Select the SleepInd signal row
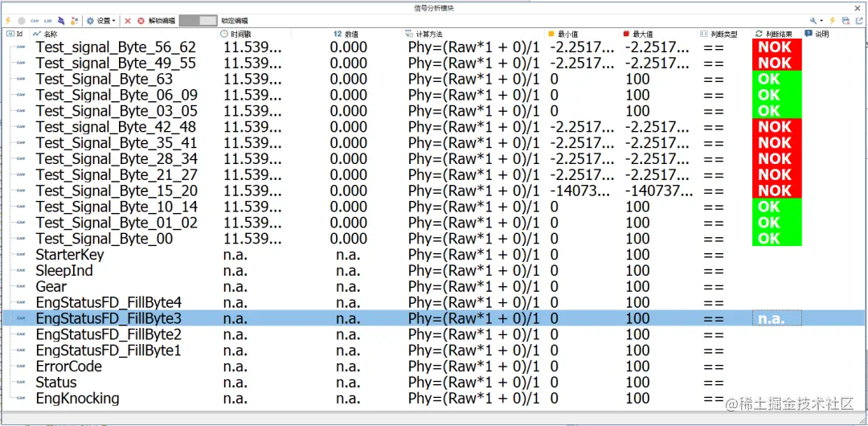 click(433, 271)
